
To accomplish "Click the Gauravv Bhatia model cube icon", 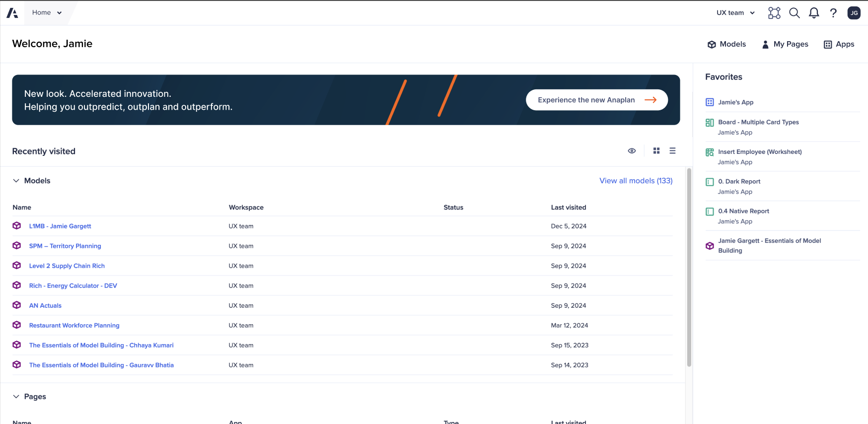I will [x=17, y=365].
